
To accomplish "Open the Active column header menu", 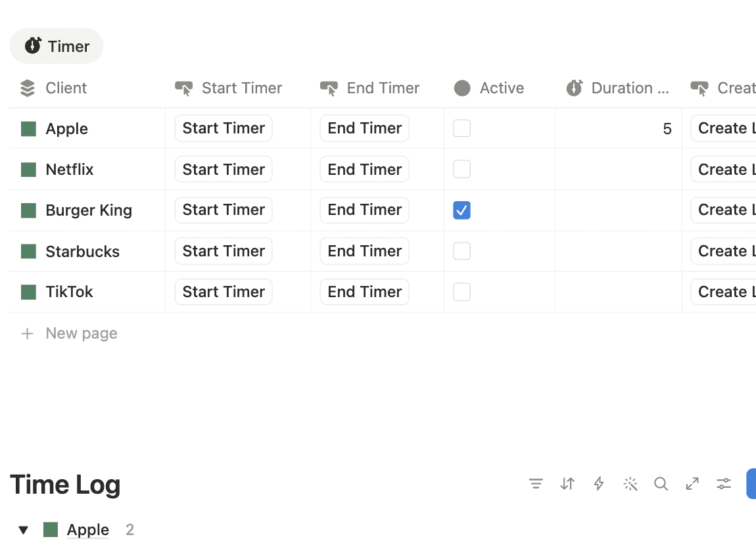I will pos(500,88).
